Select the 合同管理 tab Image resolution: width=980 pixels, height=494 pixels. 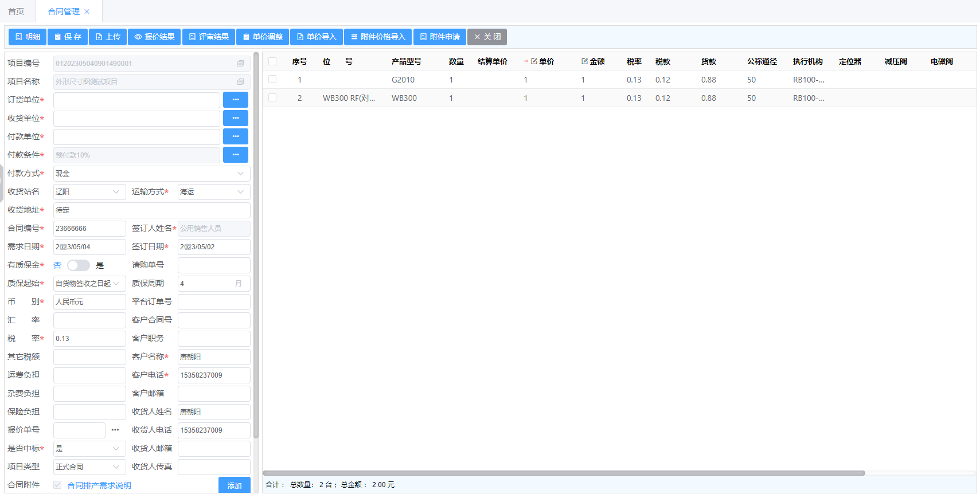64,11
